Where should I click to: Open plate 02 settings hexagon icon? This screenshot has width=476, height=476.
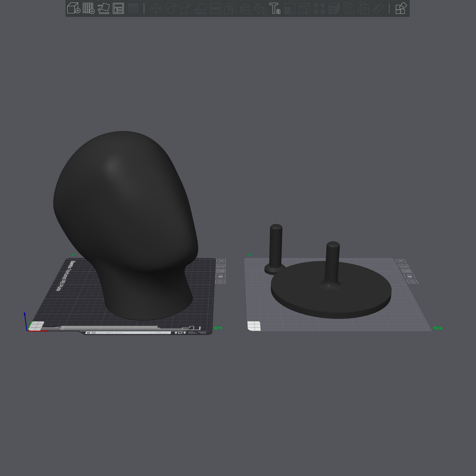coord(412,282)
